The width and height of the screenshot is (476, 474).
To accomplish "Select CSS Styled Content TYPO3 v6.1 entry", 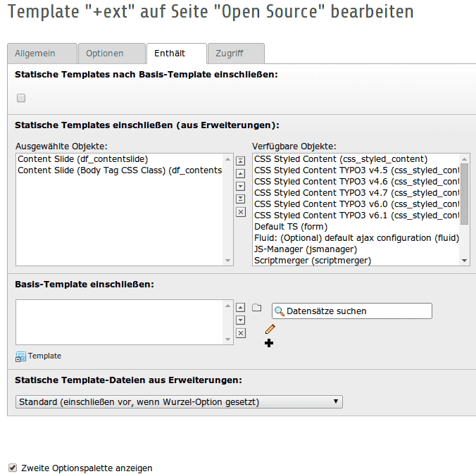I will (x=357, y=216).
